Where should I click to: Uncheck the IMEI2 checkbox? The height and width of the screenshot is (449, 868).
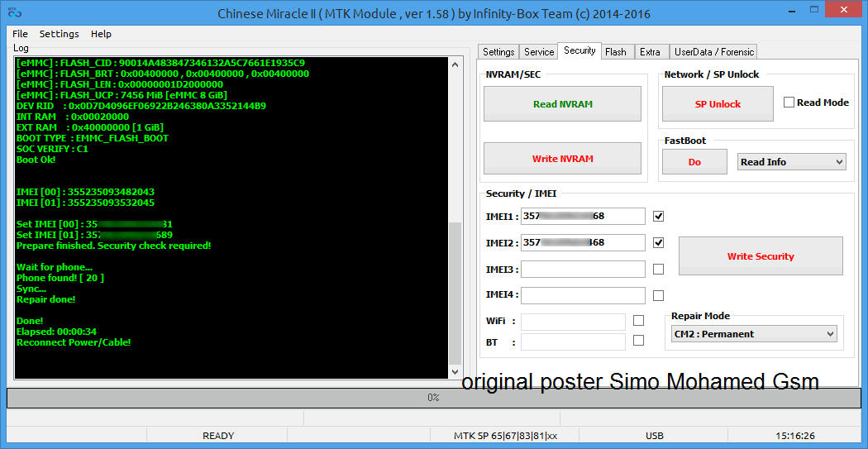[x=658, y=242]
